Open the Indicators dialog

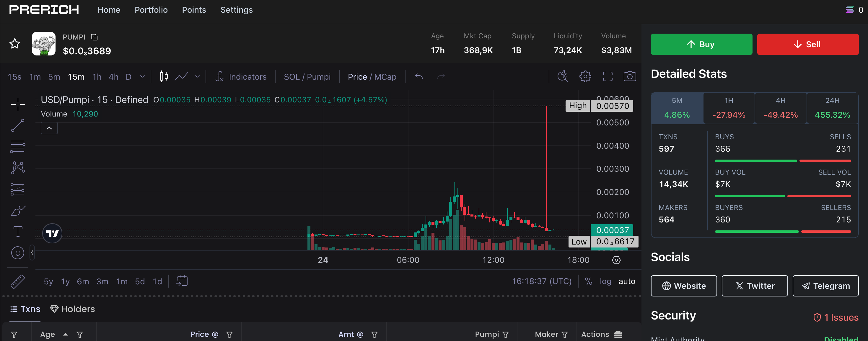click(241, 77)
